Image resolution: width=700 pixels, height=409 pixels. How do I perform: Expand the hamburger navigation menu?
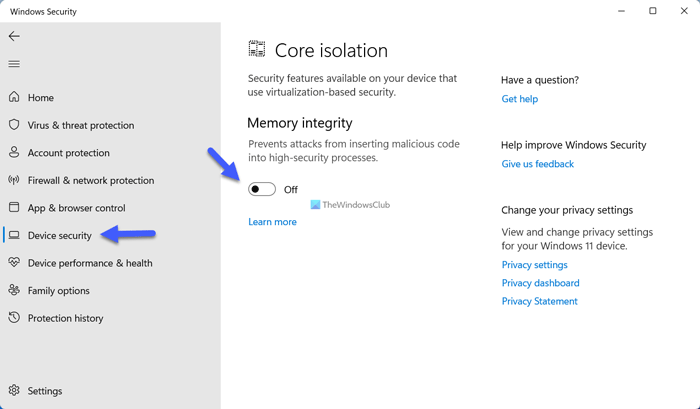click(14, 64)
